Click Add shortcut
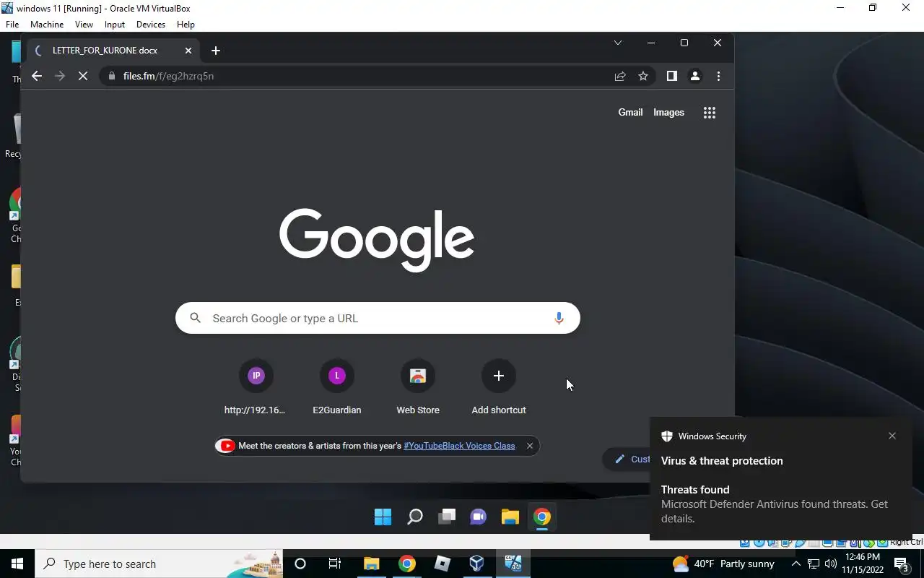Viewport: 924px width, 578px height. pyautogui.click(x=499, y=387)
